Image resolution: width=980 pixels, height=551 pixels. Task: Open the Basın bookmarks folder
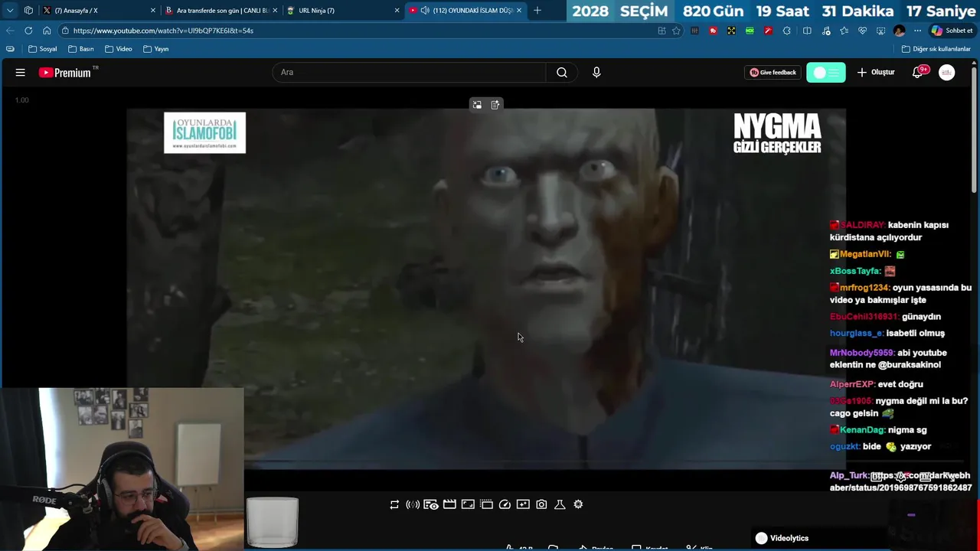pos(81,49)
